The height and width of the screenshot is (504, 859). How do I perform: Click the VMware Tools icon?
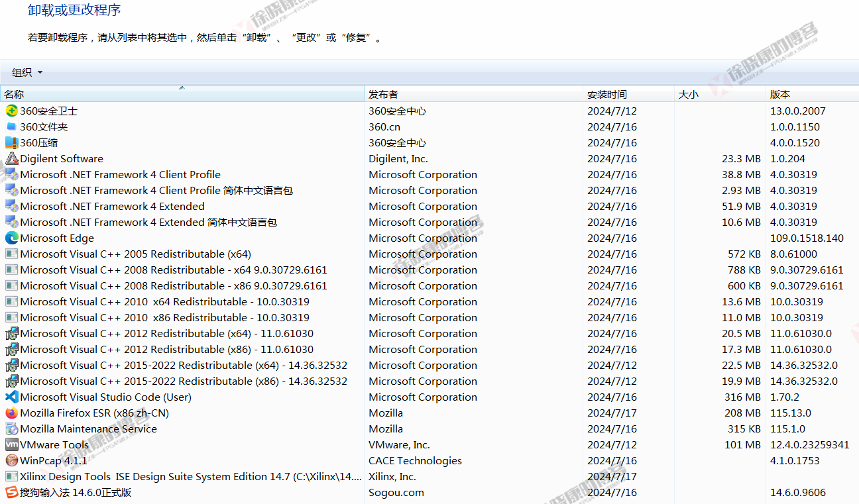pos(11,444)
